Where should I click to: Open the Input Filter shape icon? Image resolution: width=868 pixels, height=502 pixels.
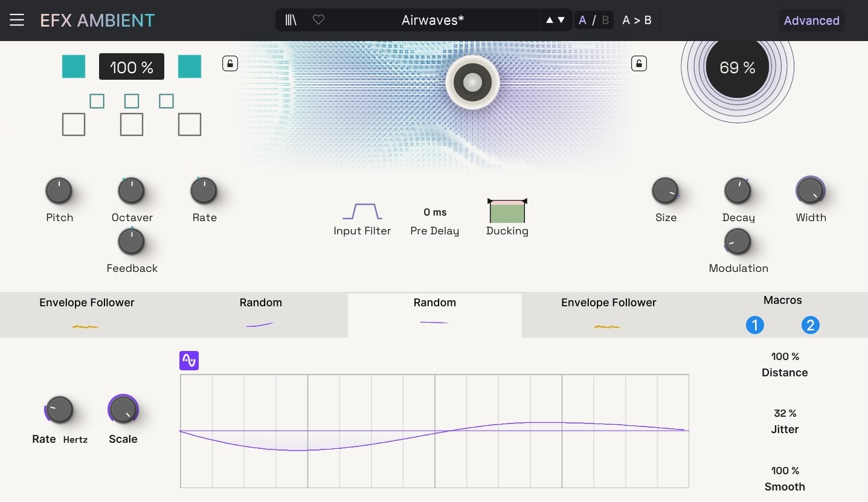[x=362, y=211]
